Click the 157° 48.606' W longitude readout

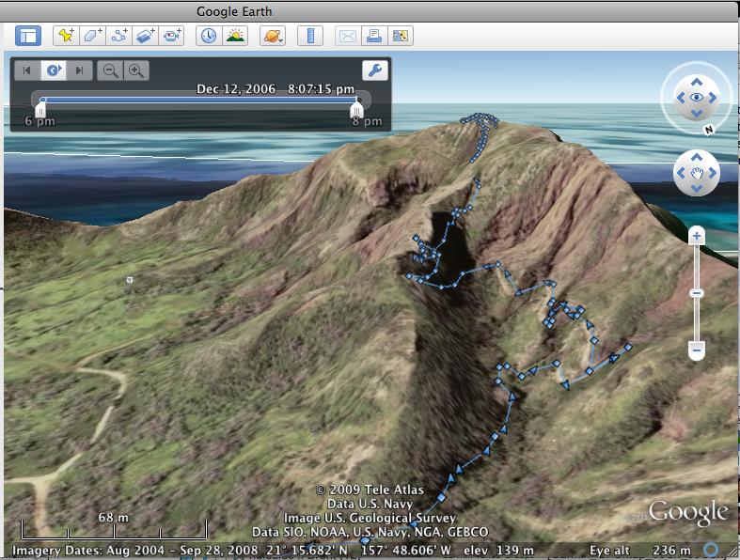pos(406,550)
